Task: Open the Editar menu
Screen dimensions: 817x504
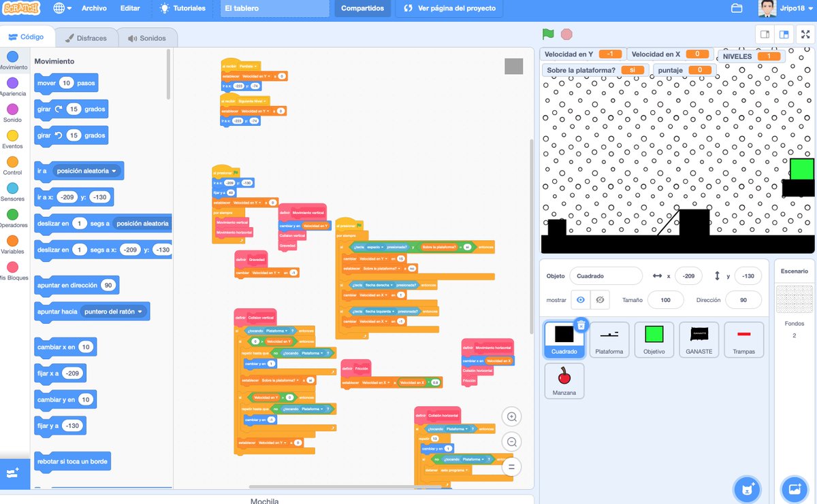Action: [130, 8]
